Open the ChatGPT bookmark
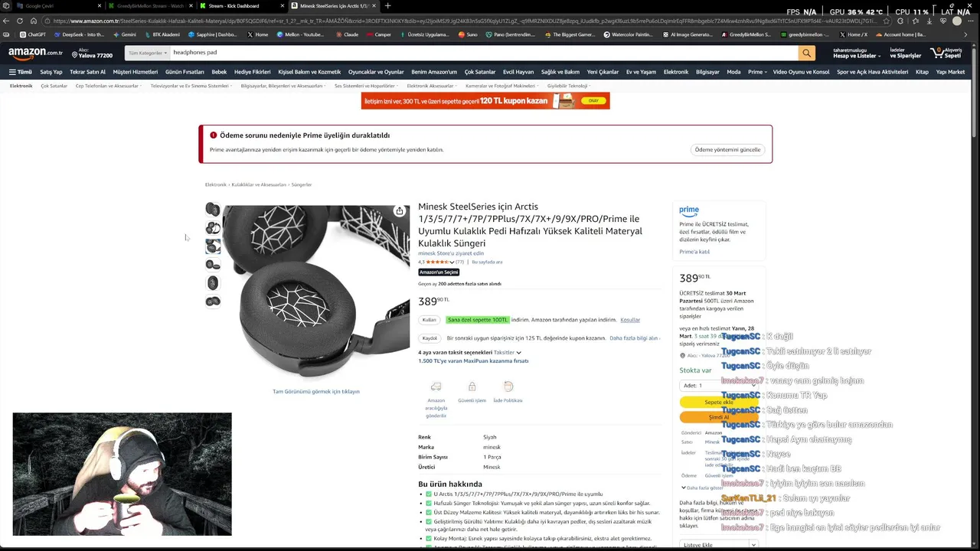This screenshot has width=980, height=551. pos(33,34)
